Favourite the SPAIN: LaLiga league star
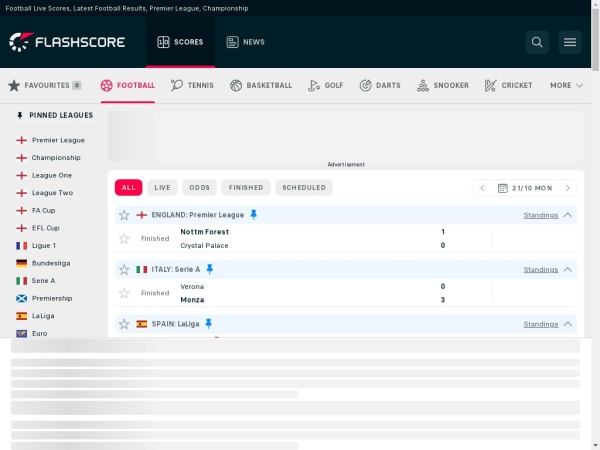This screenshot has width=600, height=450. click(124, 324)
